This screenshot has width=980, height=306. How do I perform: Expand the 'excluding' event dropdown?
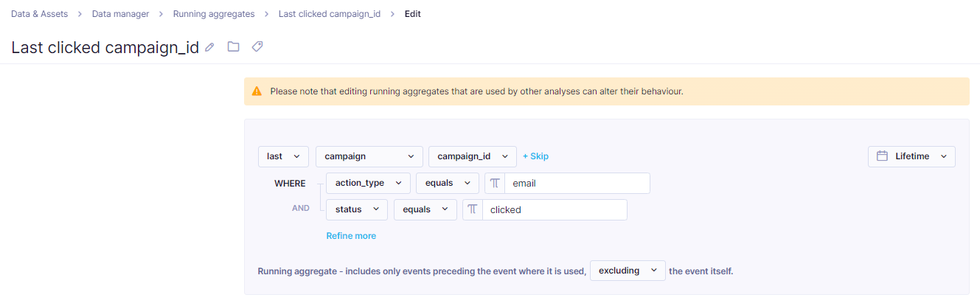(628, 271)
